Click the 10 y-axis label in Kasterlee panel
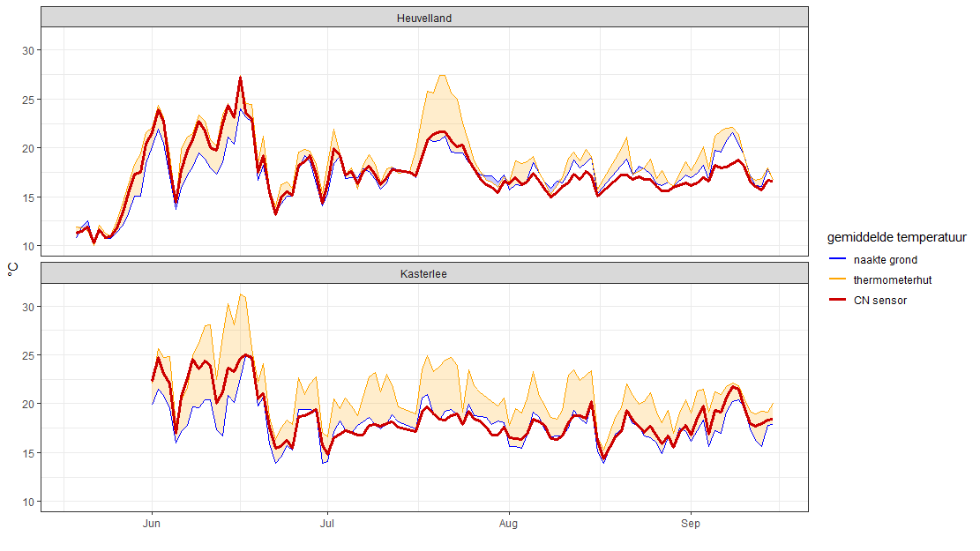This screenshot has width=980, height=551. [27, 502]
